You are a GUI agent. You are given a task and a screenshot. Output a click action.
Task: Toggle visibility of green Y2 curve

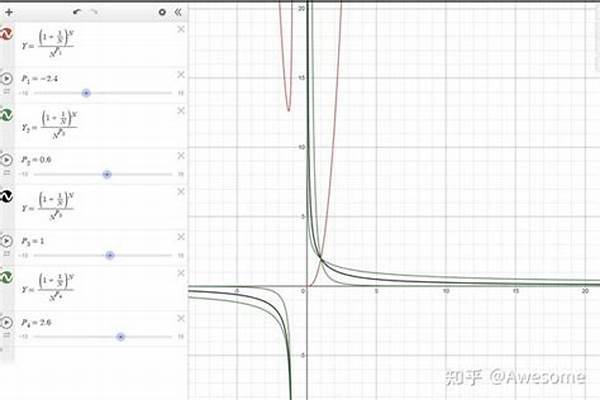6,115
